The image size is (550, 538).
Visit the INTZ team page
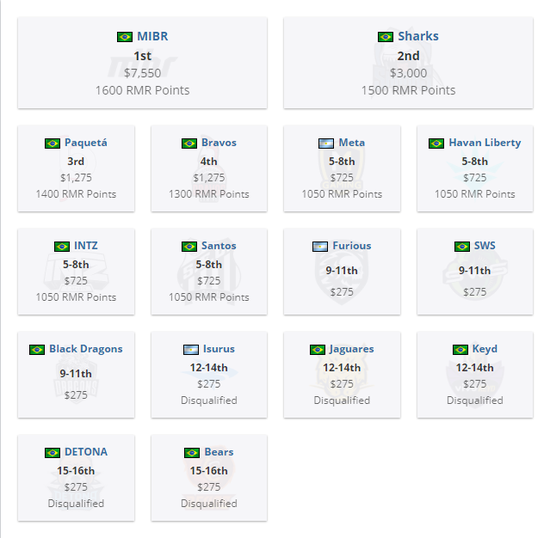point(86,246)
